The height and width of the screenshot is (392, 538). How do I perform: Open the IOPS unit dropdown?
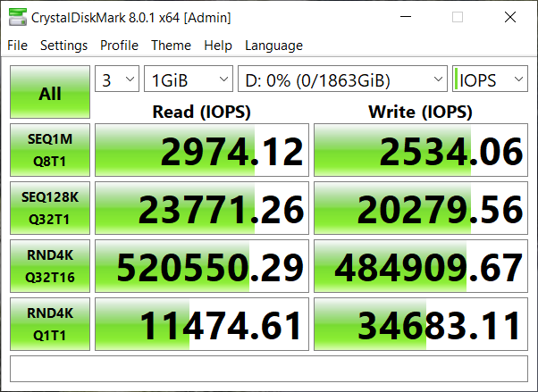coord(490,79)
